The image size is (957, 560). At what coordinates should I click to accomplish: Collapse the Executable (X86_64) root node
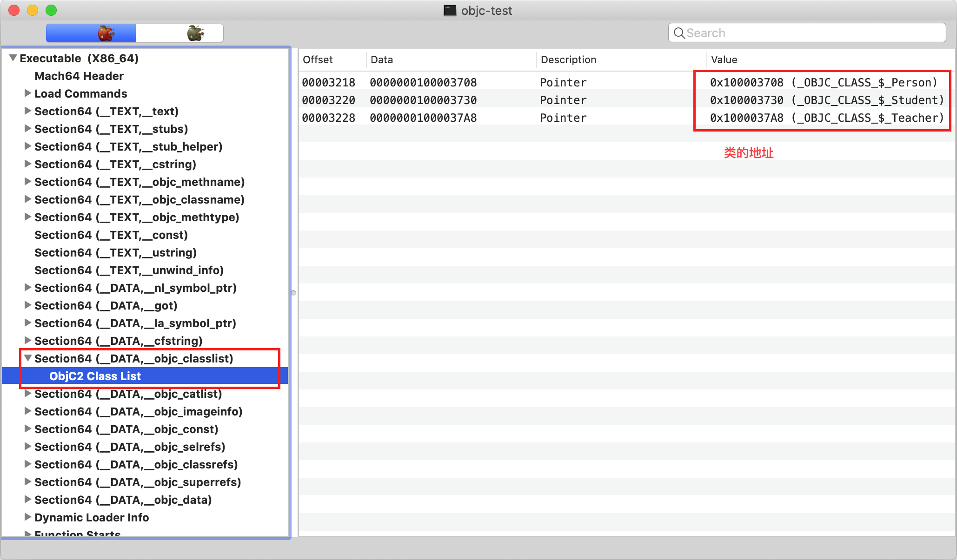pos(13,58)
